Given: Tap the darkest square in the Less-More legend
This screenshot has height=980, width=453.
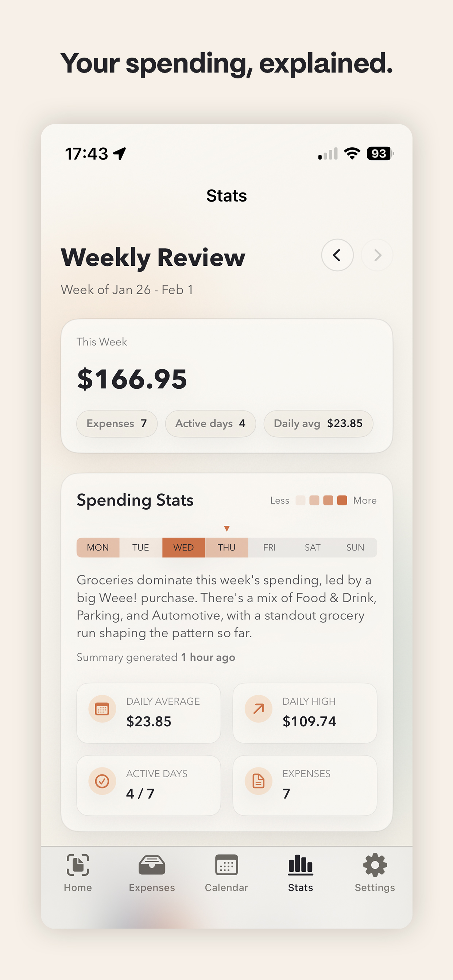Looking at the screenshot, I should click(342, 500).
